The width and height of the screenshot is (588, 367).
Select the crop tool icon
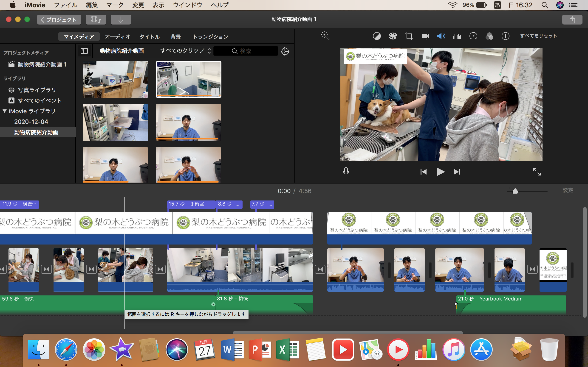pyautogui.click(x=409, y=36)
